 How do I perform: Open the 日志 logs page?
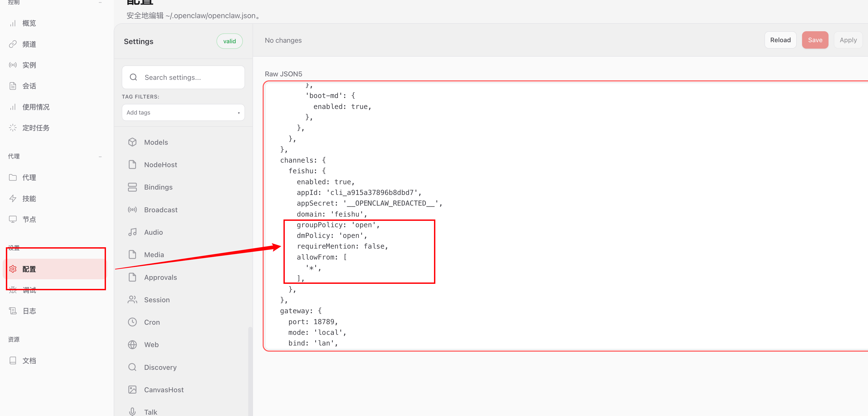tap(29, 311)
